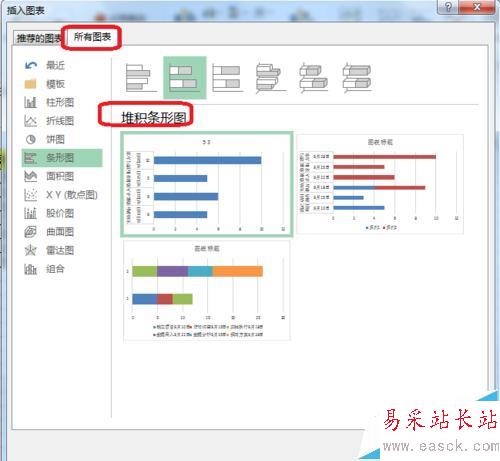The image size is (500, 461).
Task: Choose the stacked bar subtype icon
Action: point(185,78)
